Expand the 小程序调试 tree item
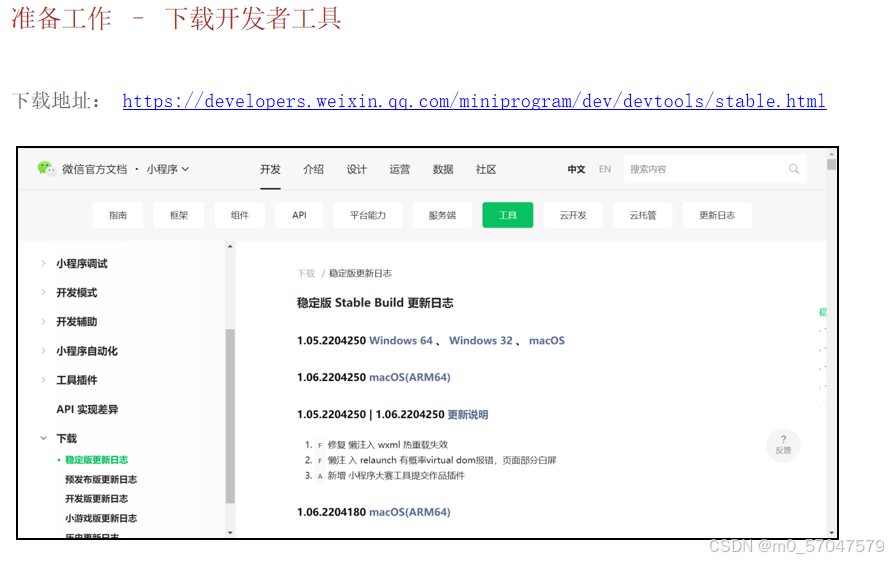This screenshot has height=561, width=888. (x=44, y=263)
